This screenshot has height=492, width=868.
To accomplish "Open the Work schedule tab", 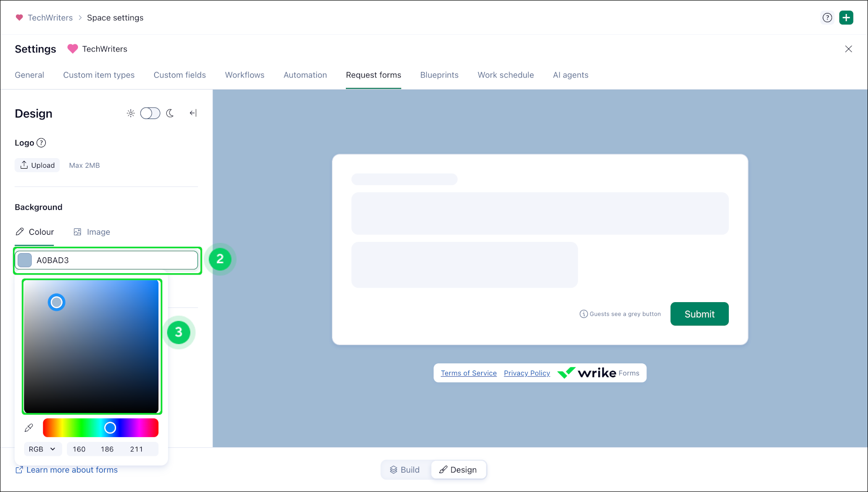I will tap(506, 75).
